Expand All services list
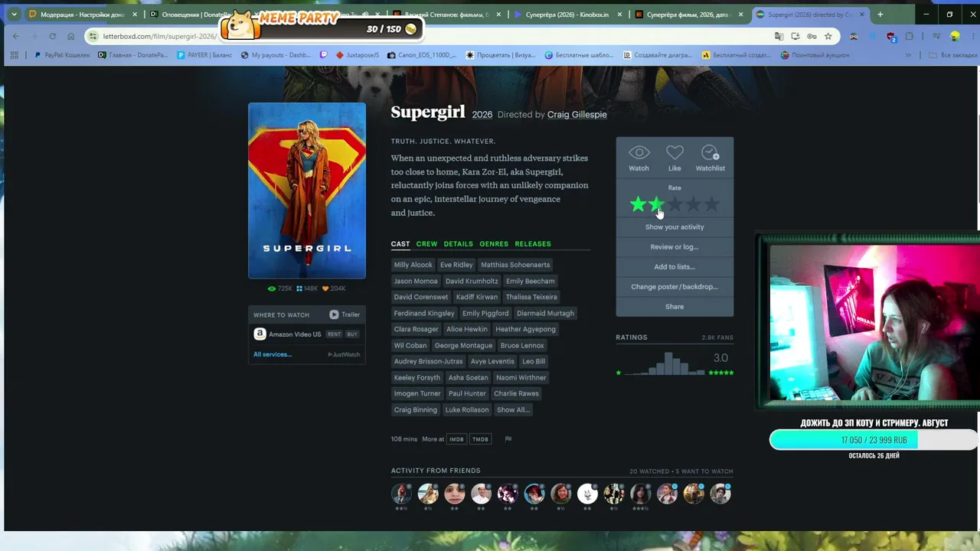The height and width of the screenshot is (551, 980). pos(273,354)
